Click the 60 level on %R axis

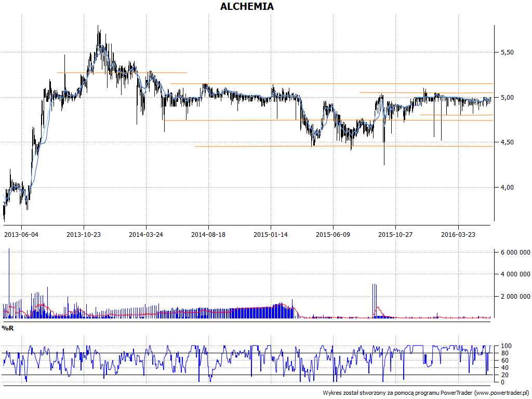pyautogui.click(x=504, y=361)
